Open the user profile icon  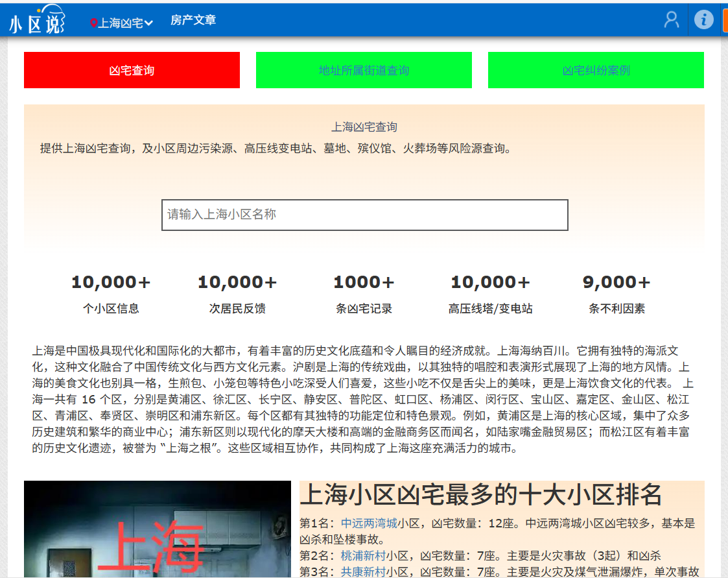tap(671, 19)
